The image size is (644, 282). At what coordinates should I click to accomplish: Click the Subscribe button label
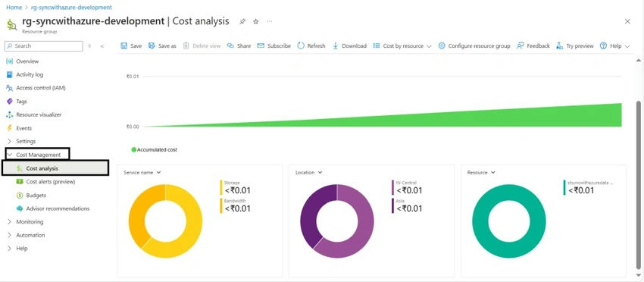(x=279, y=46)
